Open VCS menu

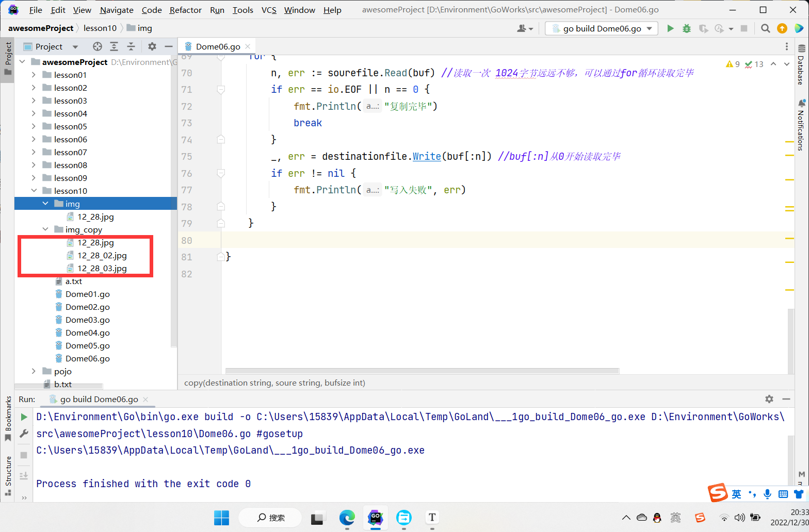269,10
